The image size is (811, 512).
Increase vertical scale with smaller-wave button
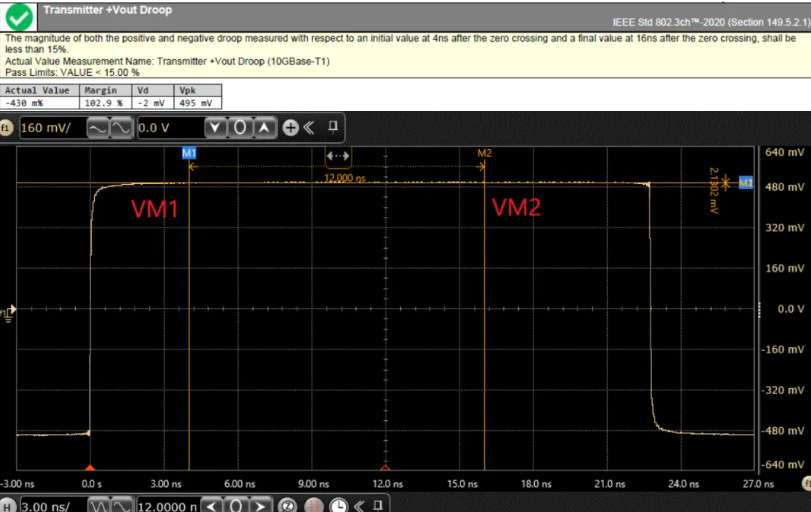click(121, 128)
